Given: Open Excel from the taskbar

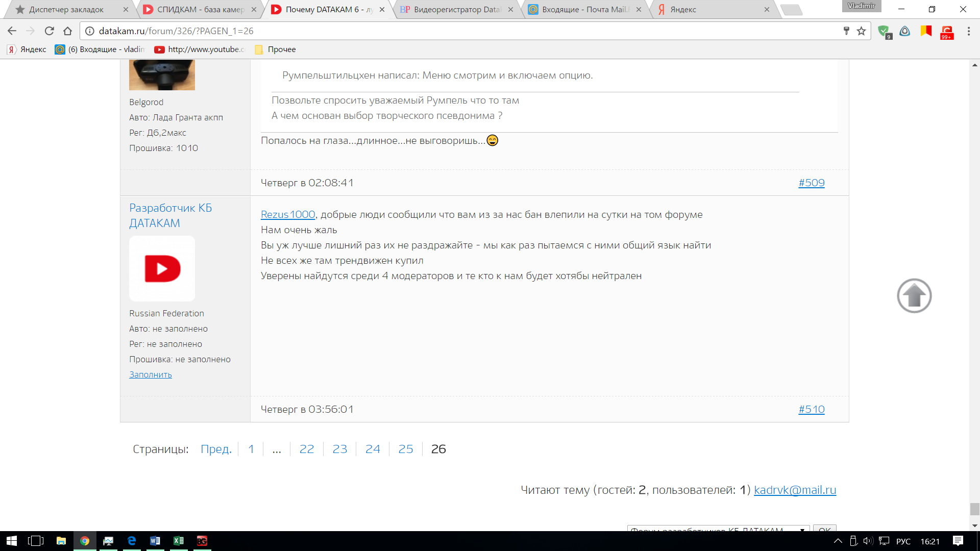Looking at the screenshot, I should [x=179, y=541].
